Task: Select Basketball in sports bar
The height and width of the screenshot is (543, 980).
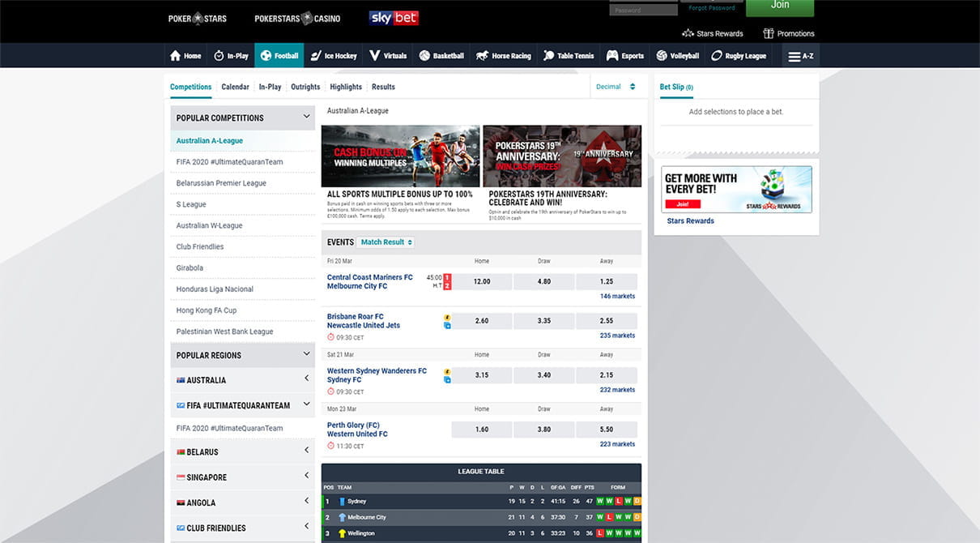Action: pos(441,56)
